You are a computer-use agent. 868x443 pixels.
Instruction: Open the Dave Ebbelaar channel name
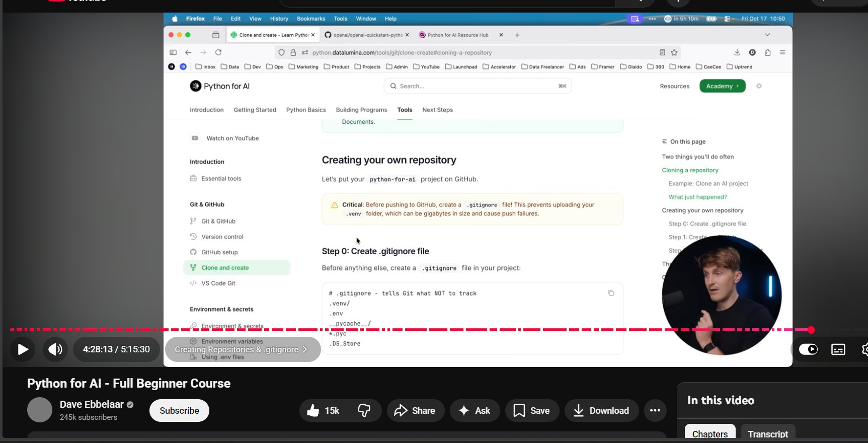92,404
